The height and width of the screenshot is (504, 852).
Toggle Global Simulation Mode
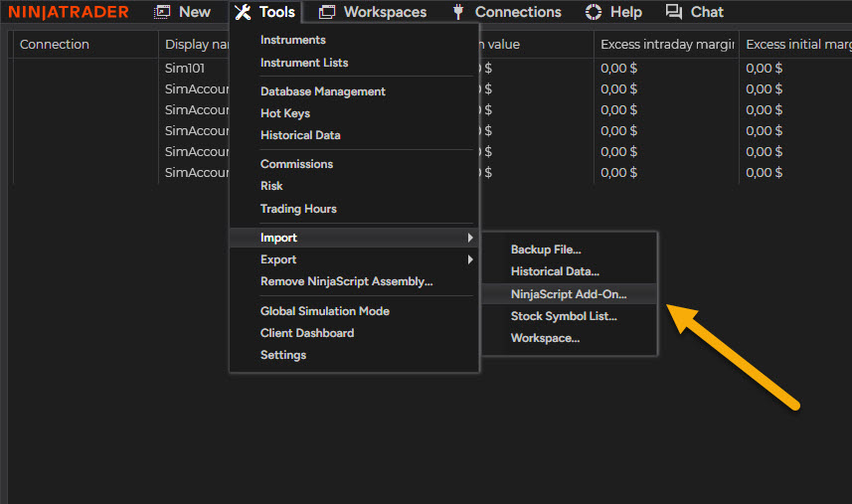(x=325, y=311)
